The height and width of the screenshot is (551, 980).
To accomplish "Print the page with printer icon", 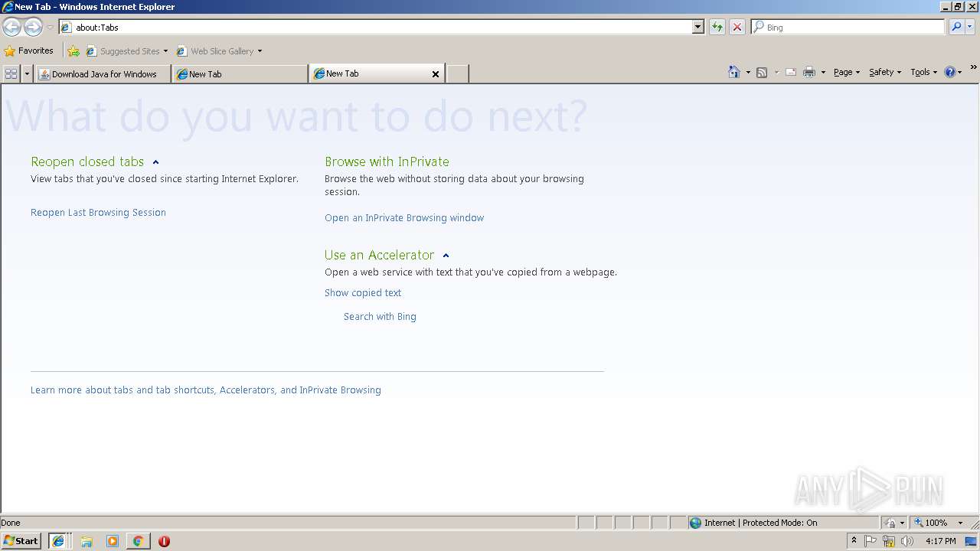I will (x=809, y=73).
